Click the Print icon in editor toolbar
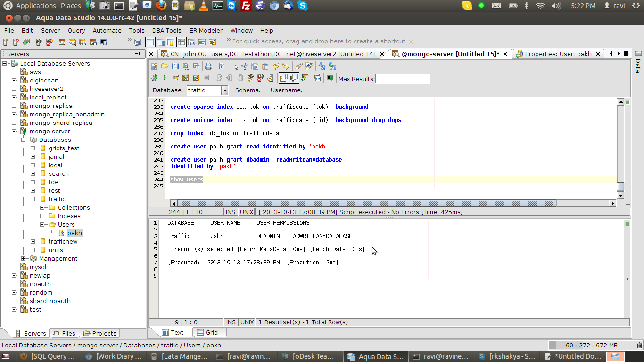The image size is (644, 362). (x=208, y=66)
